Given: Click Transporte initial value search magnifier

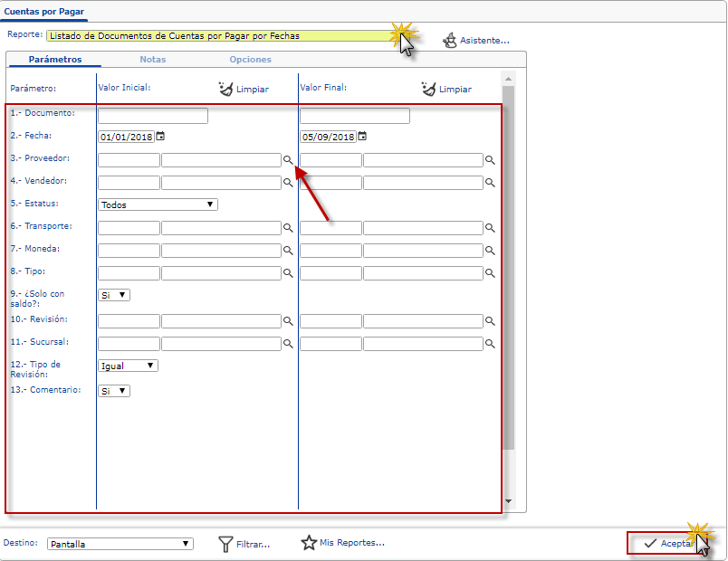Looking at the screenshot, I should tap(288, 228).
